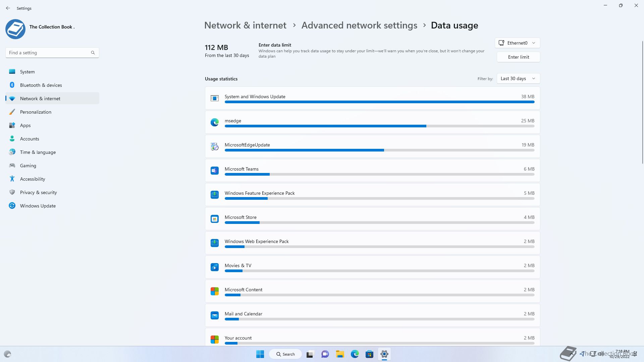The height and width of the screenshot is (362, 644).
Task: Navigate to Network & internet breadcrumb
Action: 245,25
